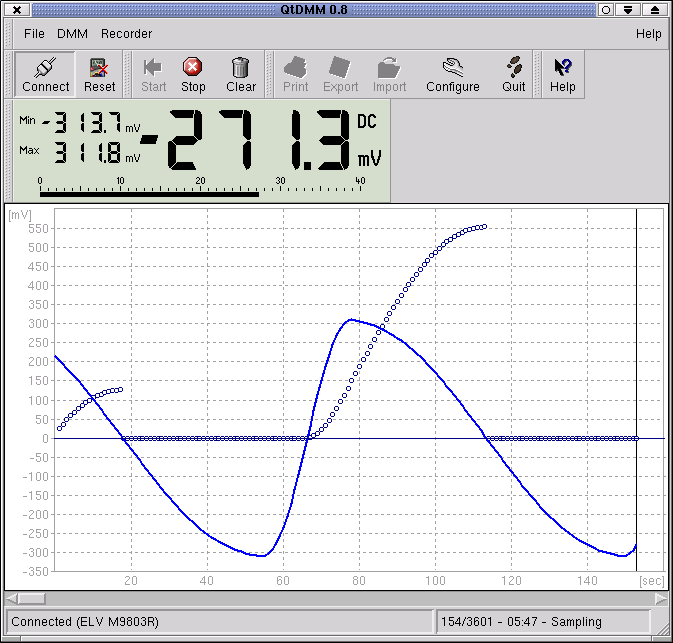Open the File menu

click(34, 34)
